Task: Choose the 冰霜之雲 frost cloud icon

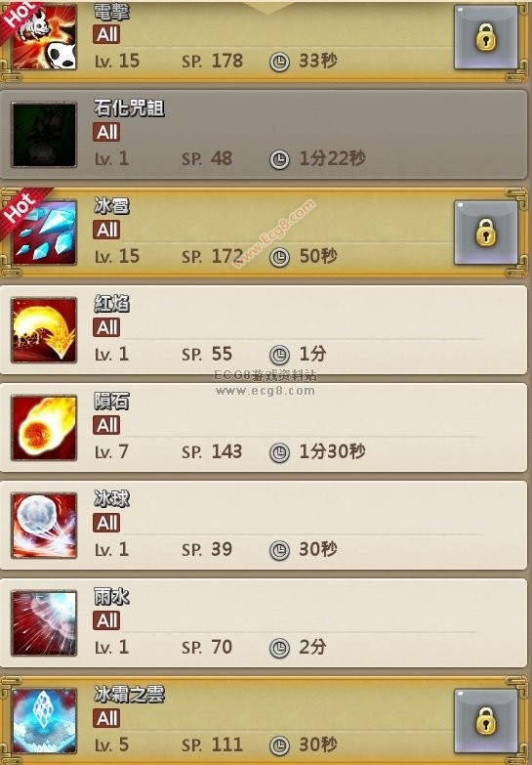Action: (44, 721)
